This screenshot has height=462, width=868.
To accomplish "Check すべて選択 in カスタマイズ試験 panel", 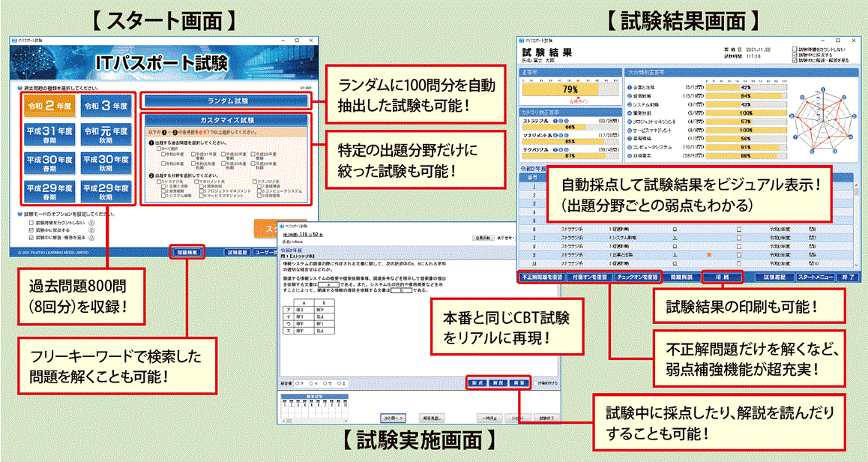I will pyautogui.click(x=159, y=149).
